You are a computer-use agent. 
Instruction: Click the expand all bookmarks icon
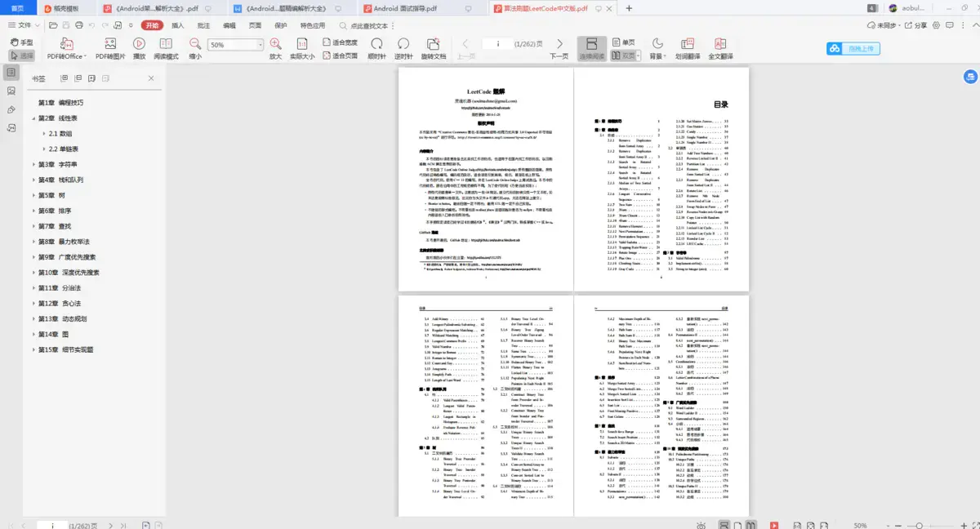point(64,78)
